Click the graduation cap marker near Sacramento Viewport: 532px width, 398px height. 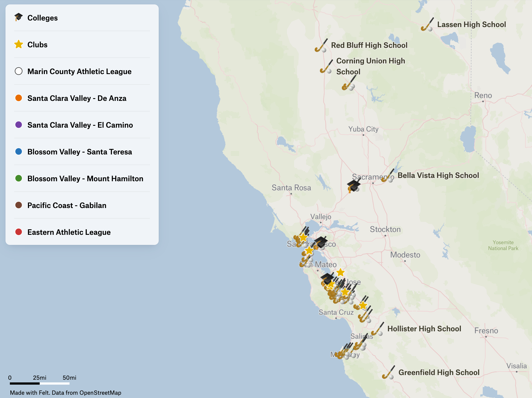354,186
